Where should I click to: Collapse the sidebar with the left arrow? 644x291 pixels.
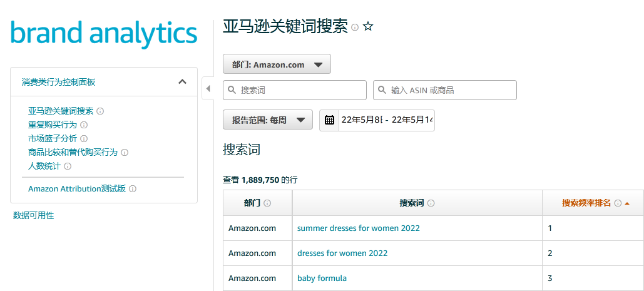[208, 88]
